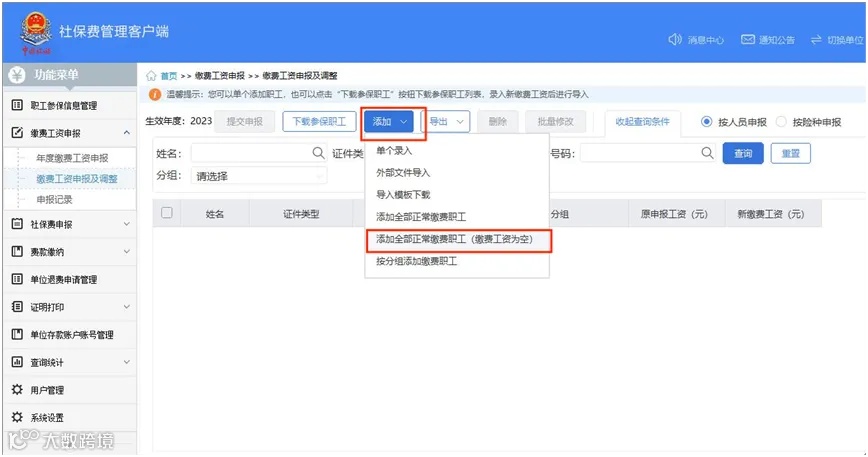This screenshot has width=868, height=457.
Task: Open the 导出 dropdown button
Action: coord(446,122)
